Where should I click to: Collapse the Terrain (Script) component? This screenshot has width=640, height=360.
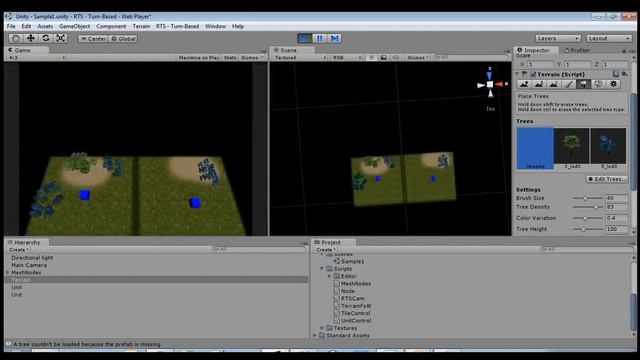pyautogui.click(x=517, y=74)
